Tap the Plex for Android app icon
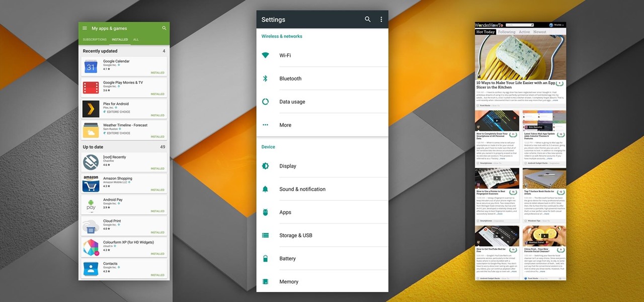The width and height of the screenshot is (644, 302). click(x=91, y=109)
